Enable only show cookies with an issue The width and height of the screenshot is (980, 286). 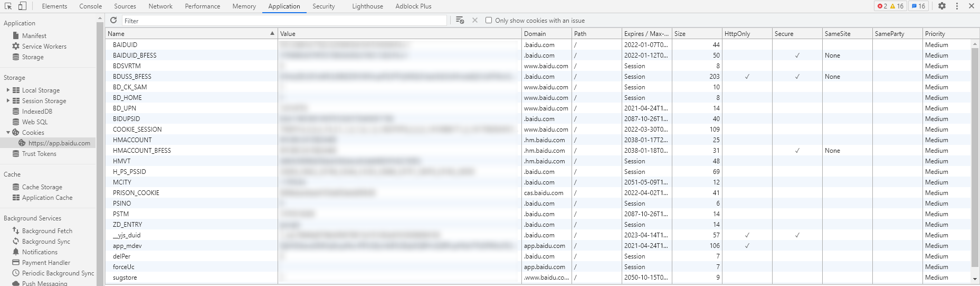click(x=489, y=21)
